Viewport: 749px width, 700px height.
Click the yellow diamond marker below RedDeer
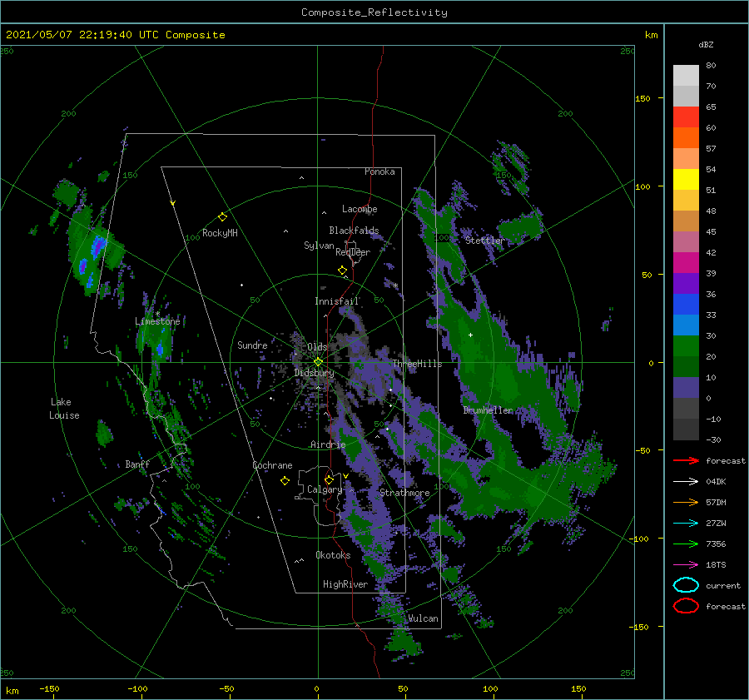(x=342, y=271)
